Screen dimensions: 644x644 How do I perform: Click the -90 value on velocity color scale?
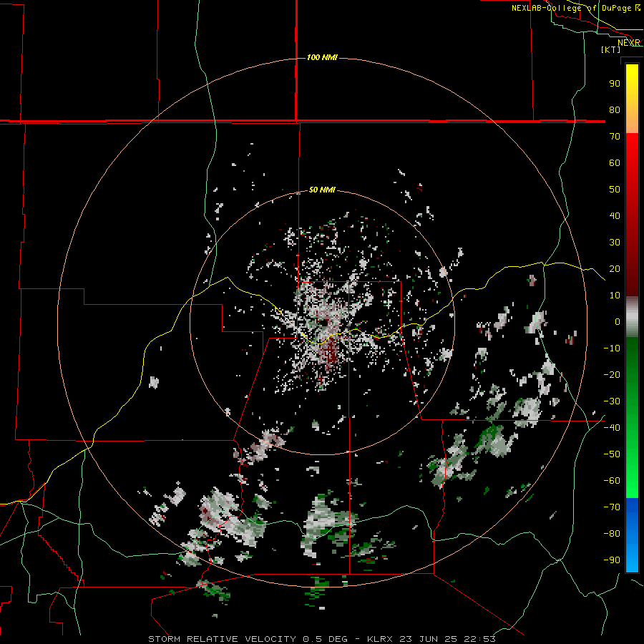[x=612, y=560]
